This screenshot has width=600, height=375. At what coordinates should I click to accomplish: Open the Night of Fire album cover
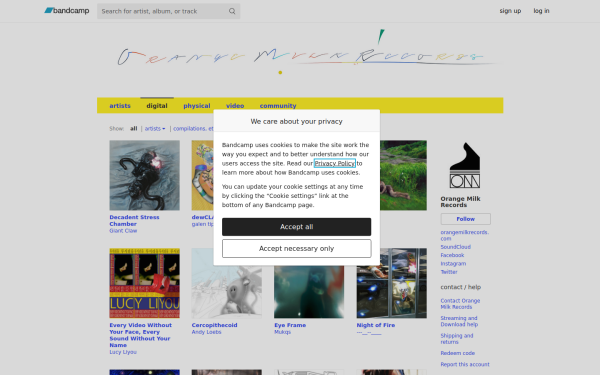click(392, 283)
